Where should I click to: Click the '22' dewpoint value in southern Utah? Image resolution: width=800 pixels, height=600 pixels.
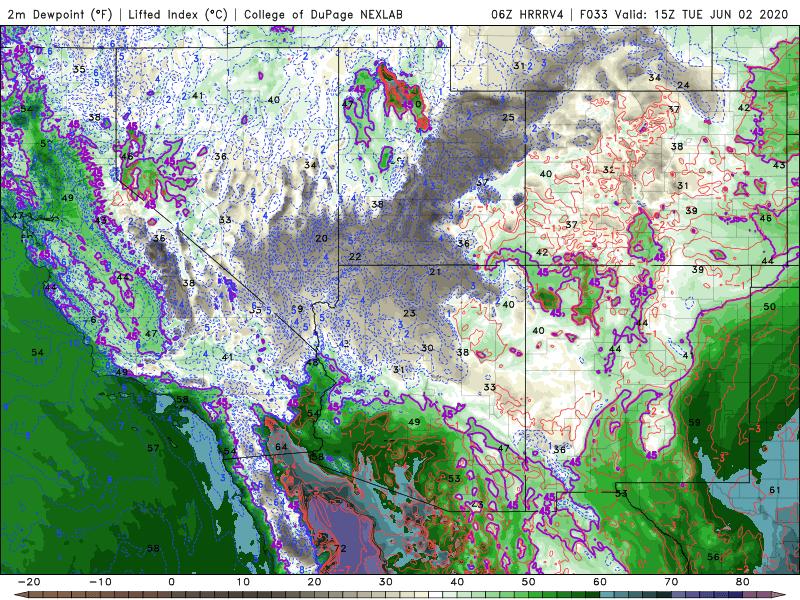(x=355, y=257)
